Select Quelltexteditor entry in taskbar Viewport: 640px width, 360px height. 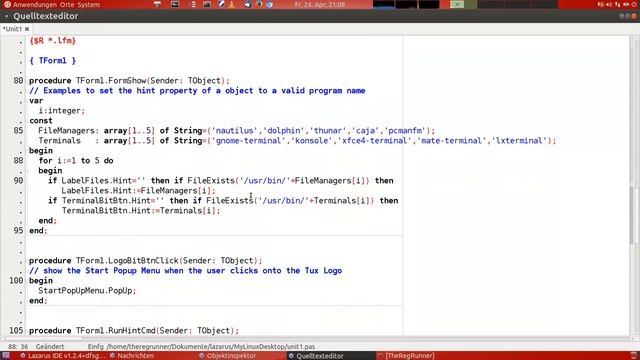(316, 356)
